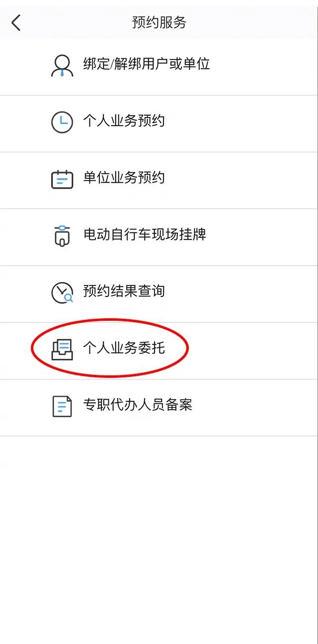Click the clock-with-magnifier icon for 预约结果查询

(62, 292)
